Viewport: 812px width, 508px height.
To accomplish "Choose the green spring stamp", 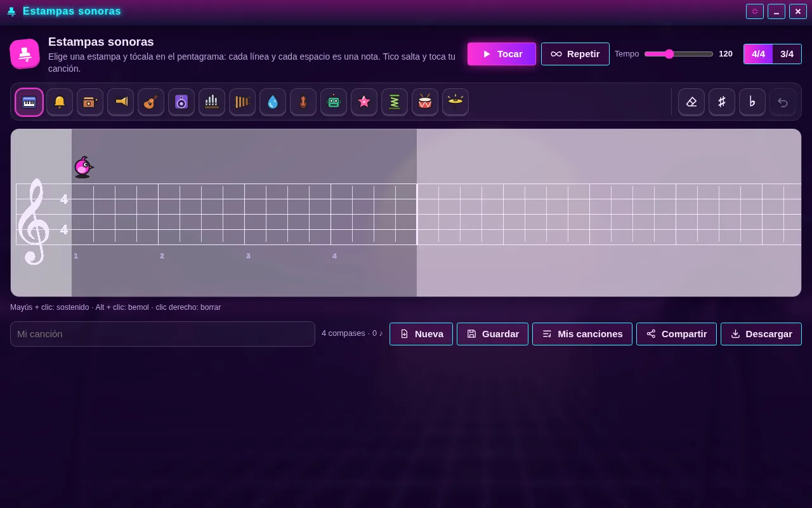I will [395, 102].
